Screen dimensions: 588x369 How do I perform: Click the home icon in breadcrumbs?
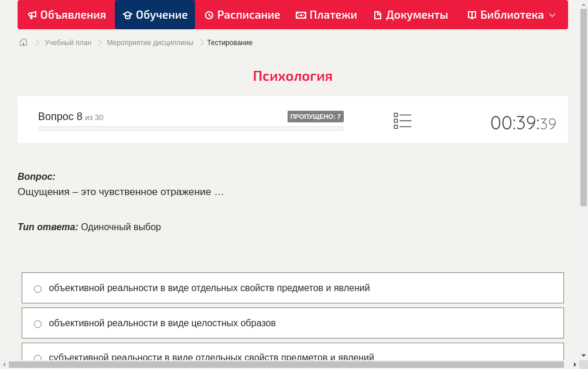[23, 42]
